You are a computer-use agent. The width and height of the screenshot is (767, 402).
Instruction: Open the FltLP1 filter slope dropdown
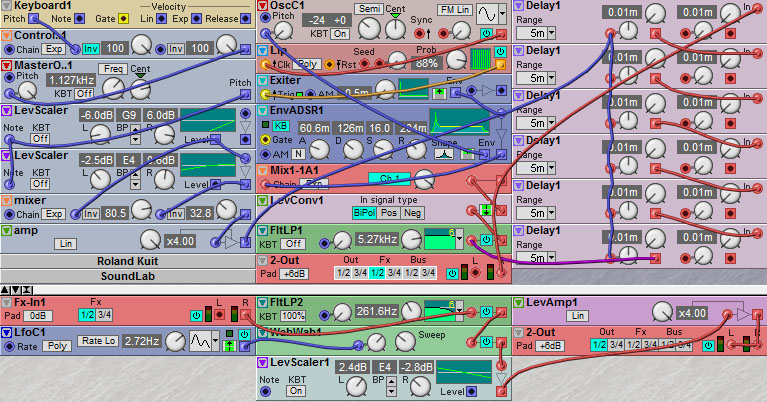tap(459, 239)
